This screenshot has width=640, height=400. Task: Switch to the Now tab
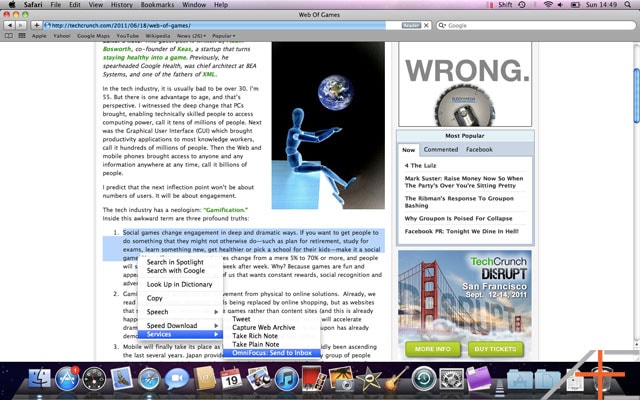[x=409, y=150]
